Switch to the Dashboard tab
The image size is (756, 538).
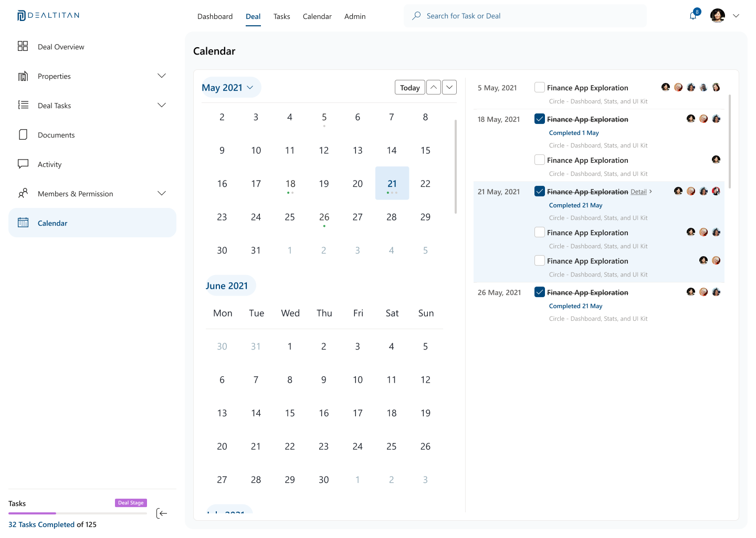pyautogui.click(x=215, y=16)
